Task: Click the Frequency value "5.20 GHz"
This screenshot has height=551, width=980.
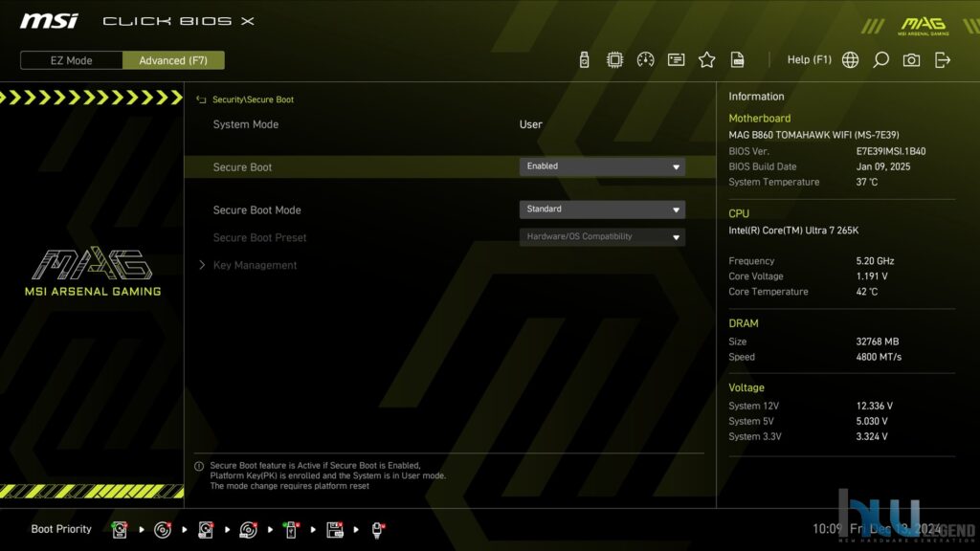Action: (x=875, y=261)
